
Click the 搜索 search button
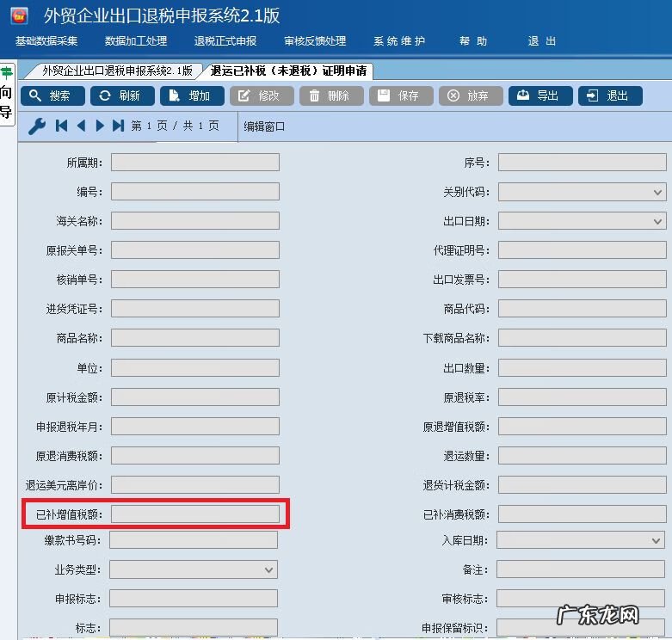click(x=52, y=95)
